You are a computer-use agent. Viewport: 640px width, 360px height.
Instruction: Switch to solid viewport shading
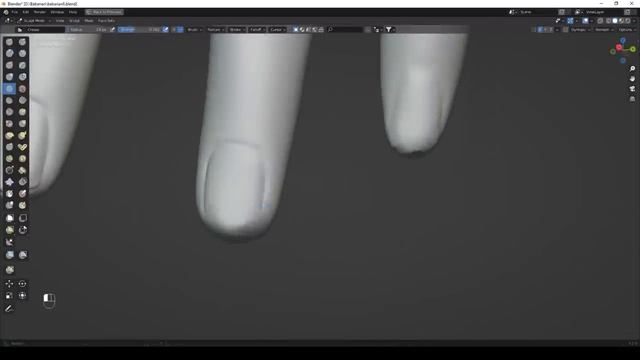(x=615, y=20)
